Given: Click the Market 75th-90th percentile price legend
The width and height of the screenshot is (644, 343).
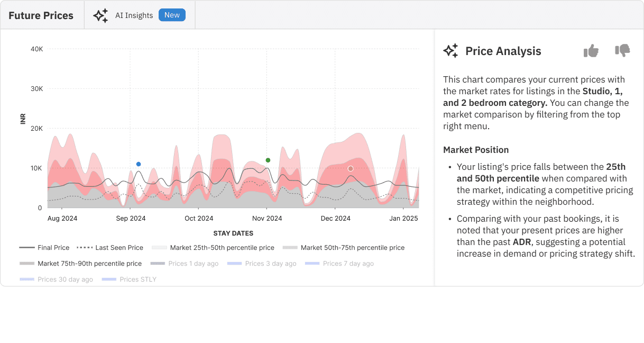Looking at the screenshot, I should pos(81,264).
